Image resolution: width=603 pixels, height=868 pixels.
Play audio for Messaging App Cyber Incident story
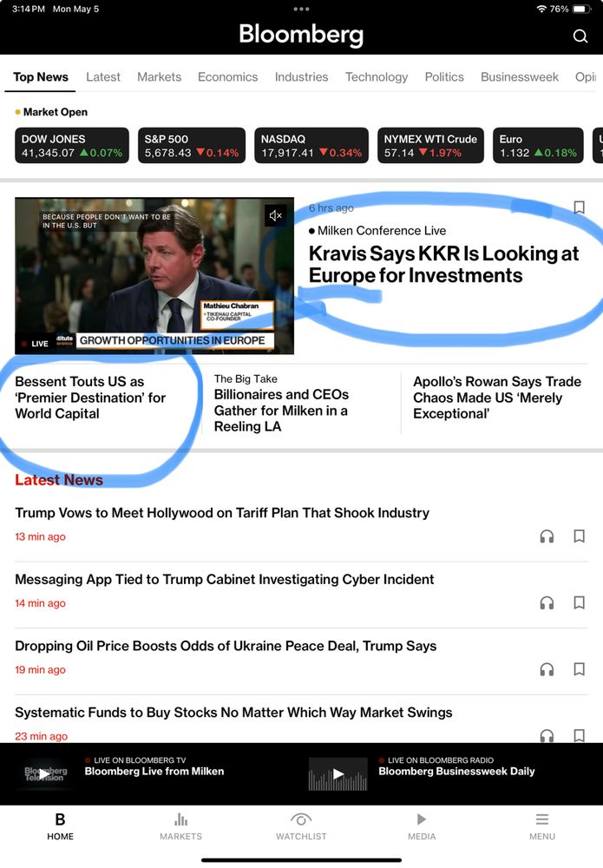(547, 602)
